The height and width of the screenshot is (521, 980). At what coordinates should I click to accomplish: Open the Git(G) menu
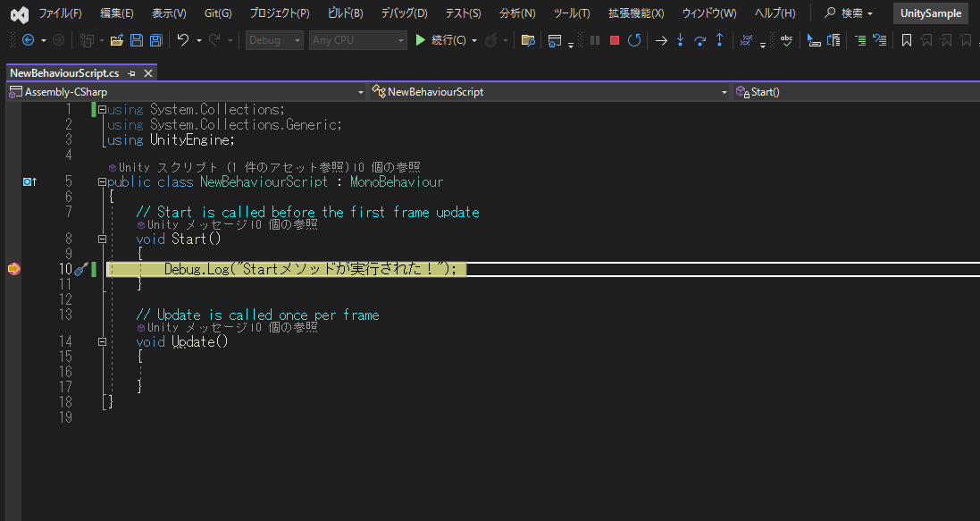point(218,13)
